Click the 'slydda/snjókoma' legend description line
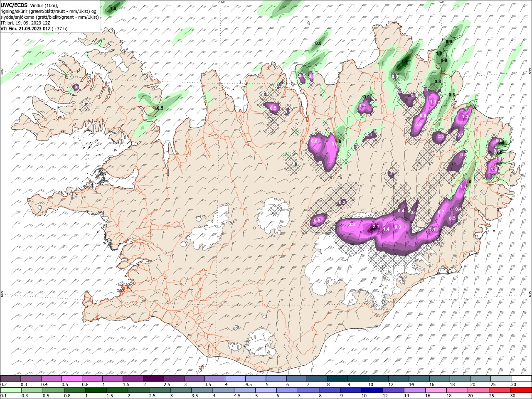This screenshot has height=399, width=532. (x=50, y=17)
